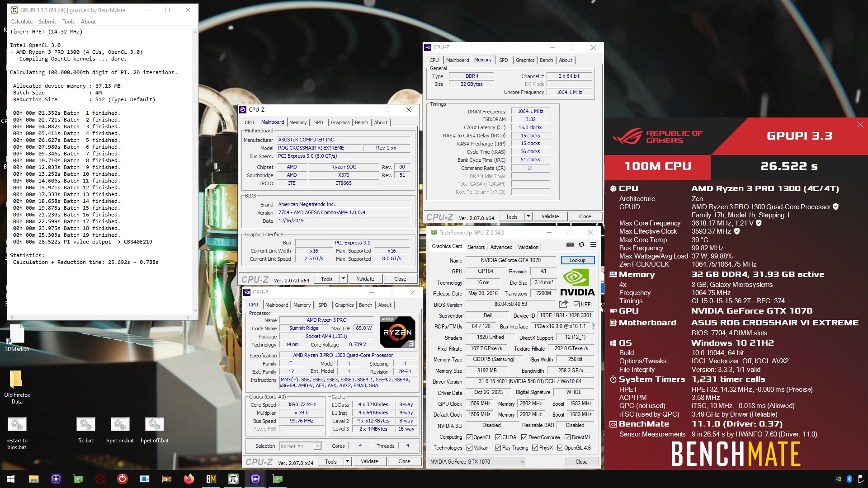
Task: Click GPU-Z refresh icon
Action: coord(581,244)
